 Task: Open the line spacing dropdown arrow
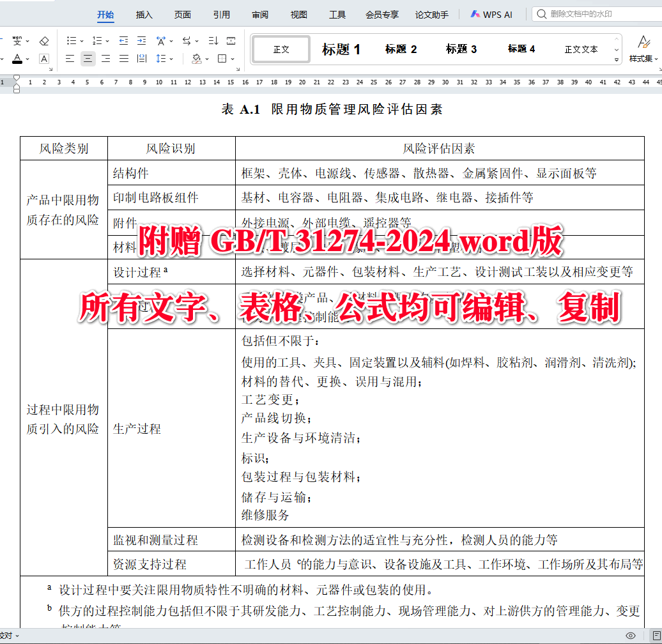pos(171,59)
